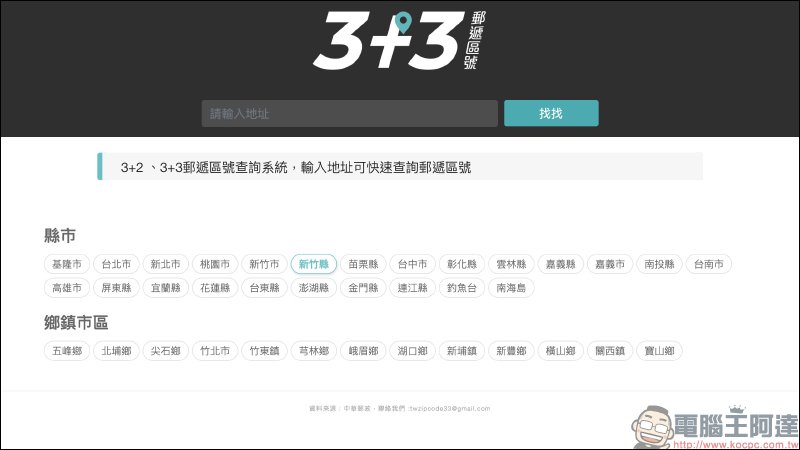Select 基隆市 county chip
This screenshot has height=450, width=800.
point(67,264)
